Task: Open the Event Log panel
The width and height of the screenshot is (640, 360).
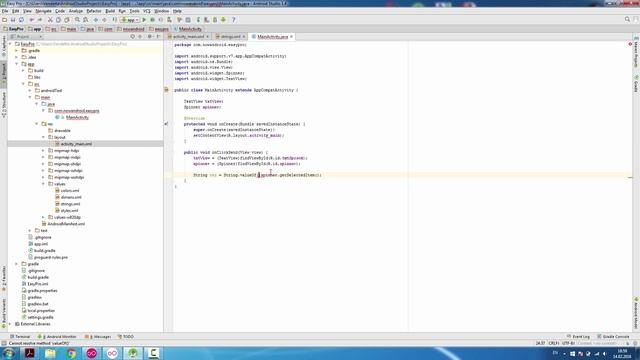Action: pos(578,337)
